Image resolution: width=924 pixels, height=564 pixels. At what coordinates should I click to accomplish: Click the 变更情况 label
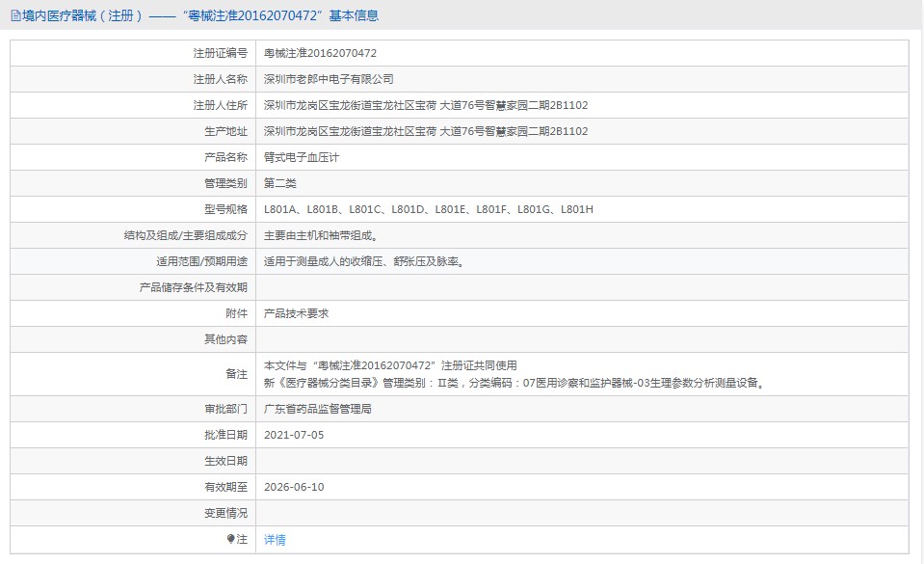tap(225, 513)
